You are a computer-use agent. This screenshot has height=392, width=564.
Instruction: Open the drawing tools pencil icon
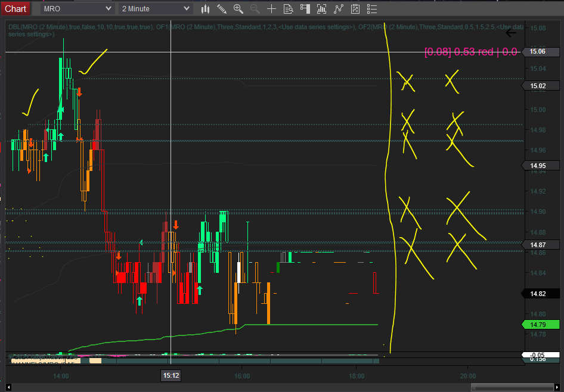222,9
